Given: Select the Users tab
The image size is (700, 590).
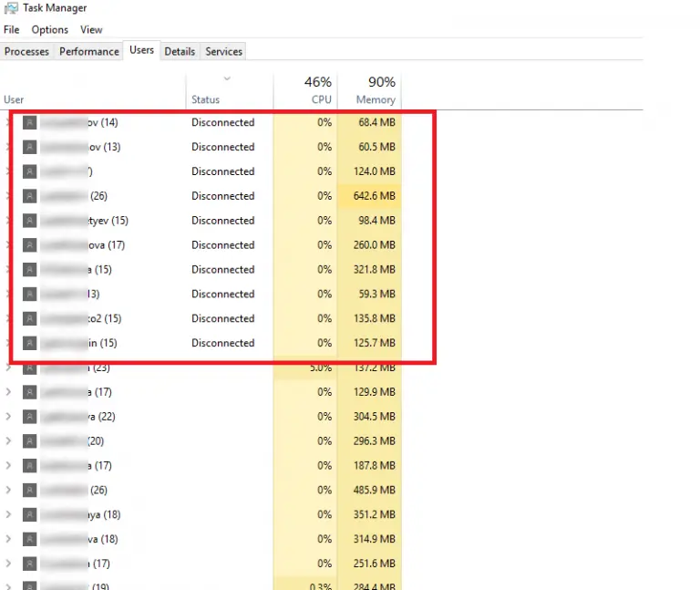Looking at the screenshot, I should 141,50.
